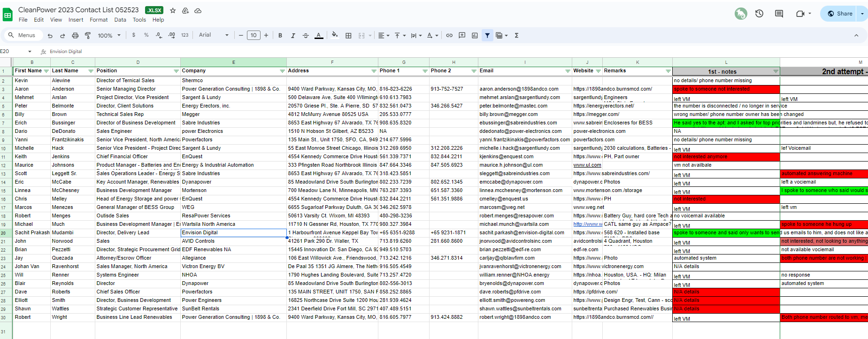Screen dimensions: 868x339
Task: Toggle bold formatting
Action: coord(280,35)
